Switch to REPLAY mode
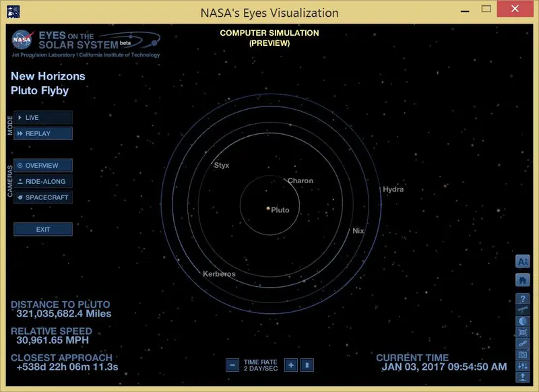Viewport: 539px width, 392px height. [43, 133]
